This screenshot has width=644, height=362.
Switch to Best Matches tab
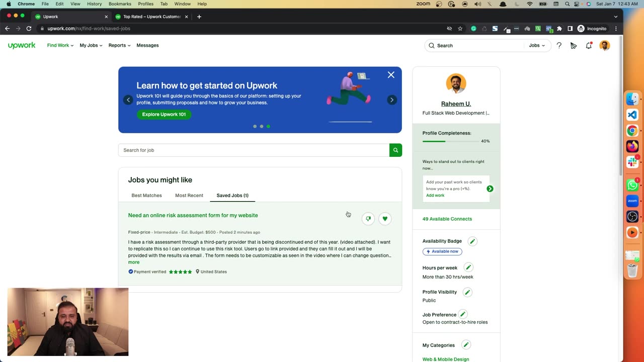tap(146, 195)
